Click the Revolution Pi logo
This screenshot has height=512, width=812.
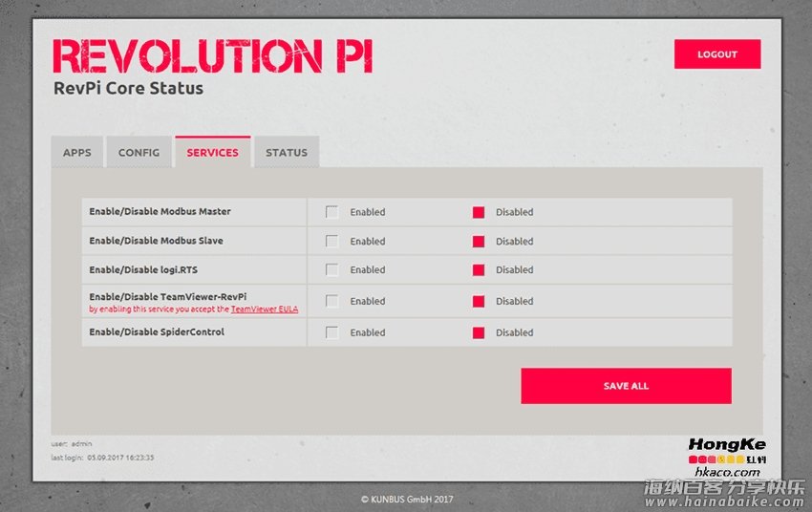click(213, 56)
